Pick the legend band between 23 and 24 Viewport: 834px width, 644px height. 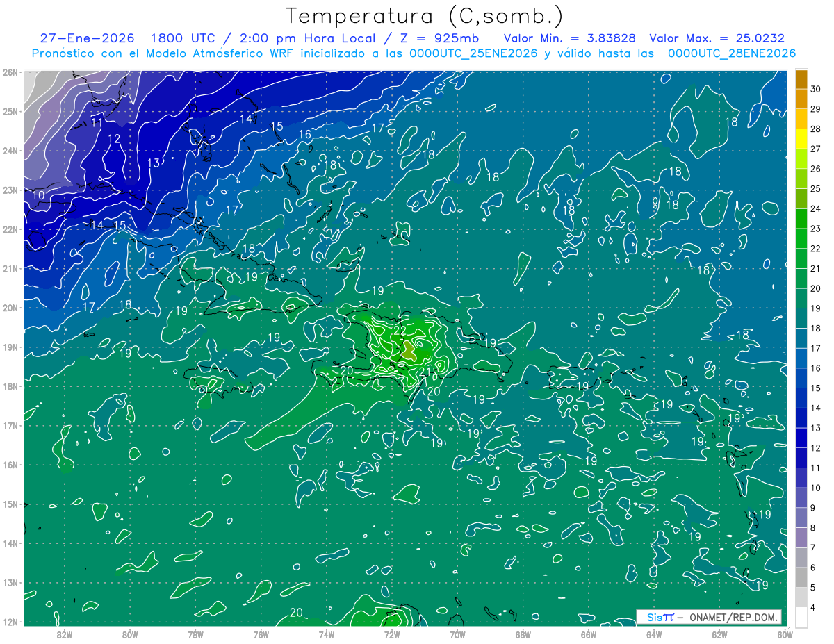click(x=801, y=219)
